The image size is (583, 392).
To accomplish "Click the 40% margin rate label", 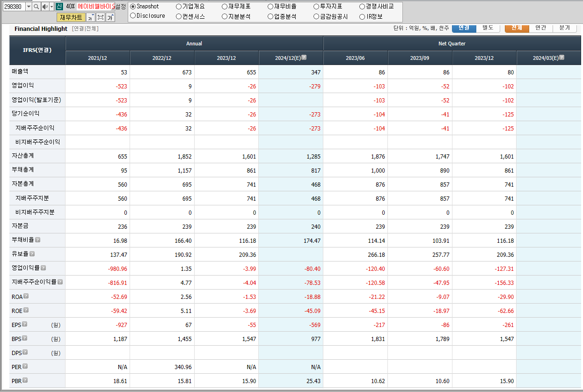I will (x=70, y=7).
